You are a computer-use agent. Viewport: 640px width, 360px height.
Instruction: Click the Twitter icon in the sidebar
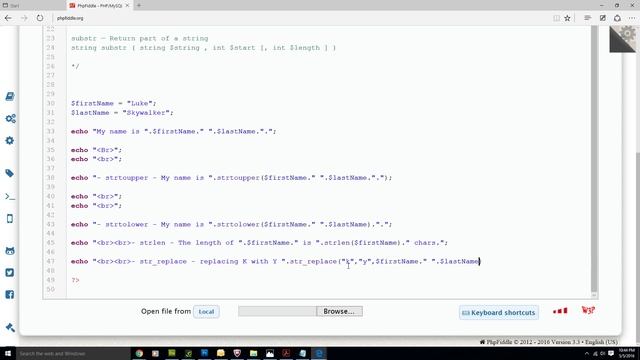point(10,272)
